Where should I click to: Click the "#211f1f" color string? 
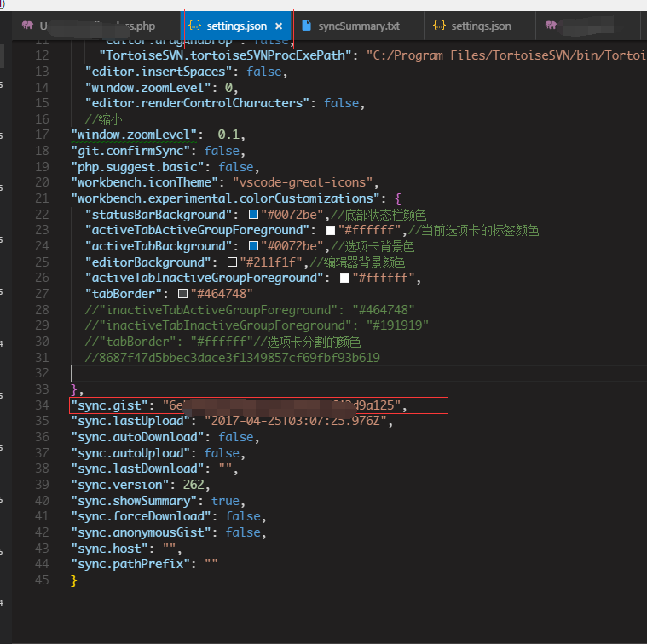(271, 262)
